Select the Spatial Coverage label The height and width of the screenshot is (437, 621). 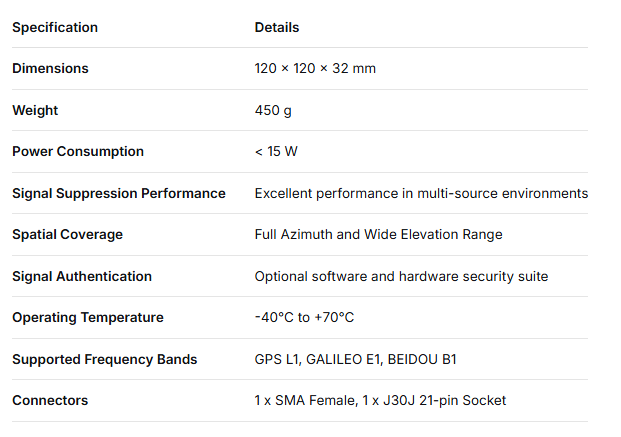point(67,234)
